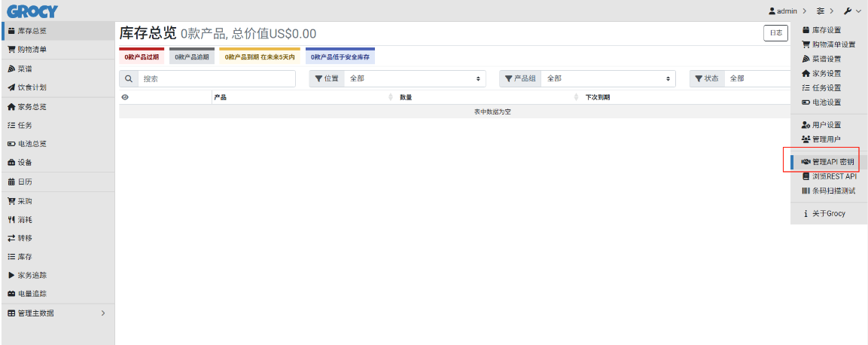The image size is (868, 345).
Task: Click barcode icon beside 条码扫描测试
Action: click(x=806, y=191)
